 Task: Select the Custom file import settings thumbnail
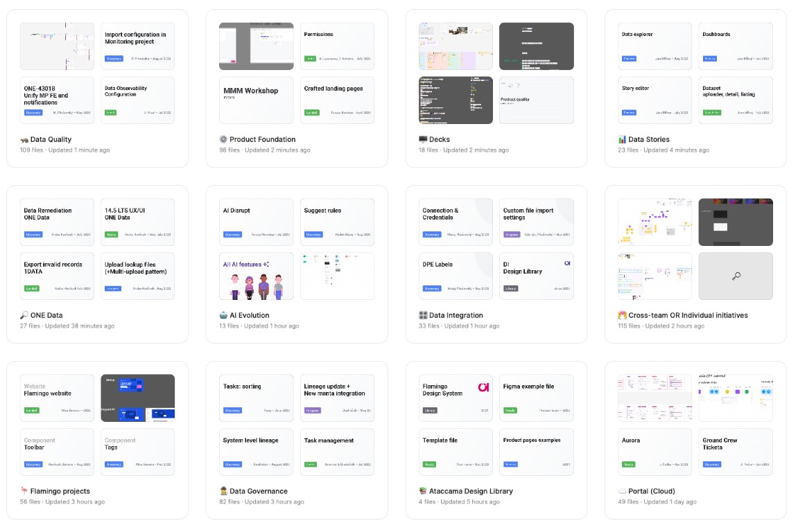pyautogui.click(x=537, y=222)
